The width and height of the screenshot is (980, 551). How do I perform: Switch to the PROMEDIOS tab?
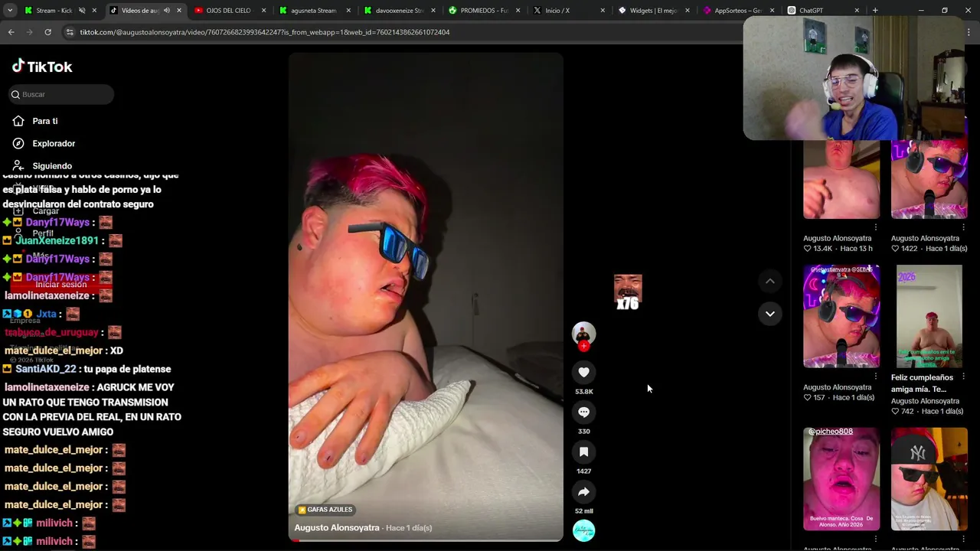[x=484, y=11]
